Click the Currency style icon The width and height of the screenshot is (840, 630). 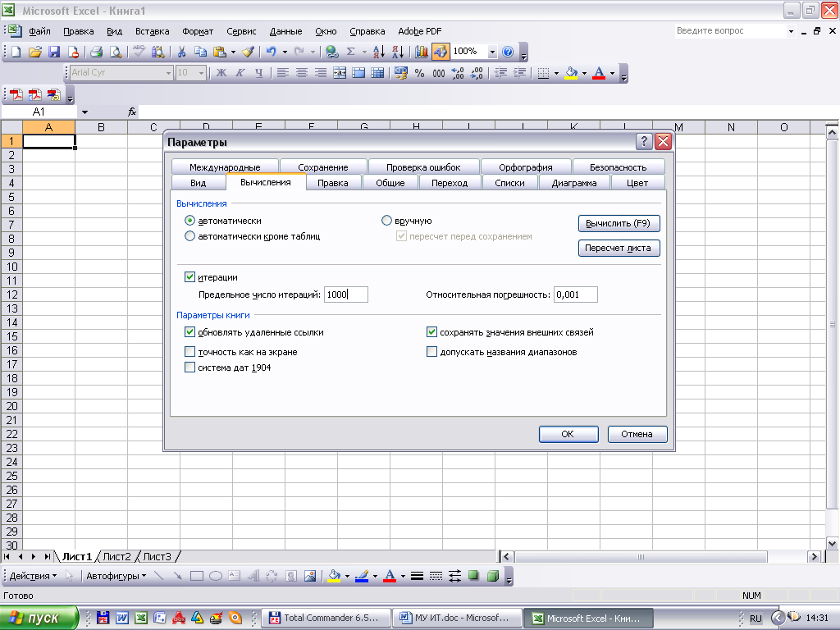[400, 73]
